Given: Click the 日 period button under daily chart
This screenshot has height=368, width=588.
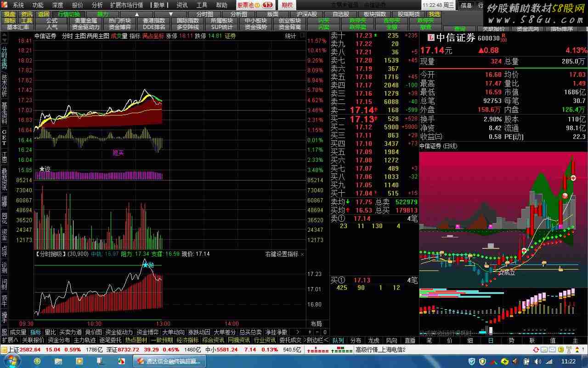Looking at the screenshot, I should [491, 340].
